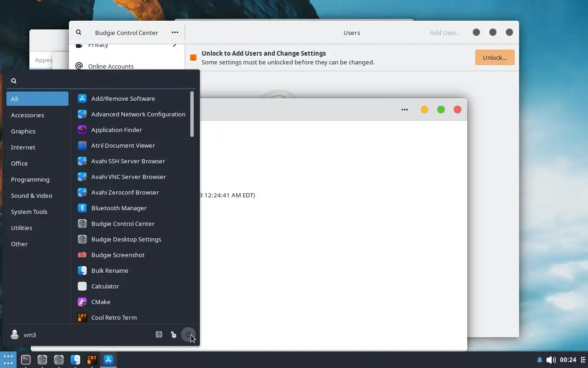The height and width of the screenshot is (368, 588).
Task: Select the Office category
Action: 37,163
